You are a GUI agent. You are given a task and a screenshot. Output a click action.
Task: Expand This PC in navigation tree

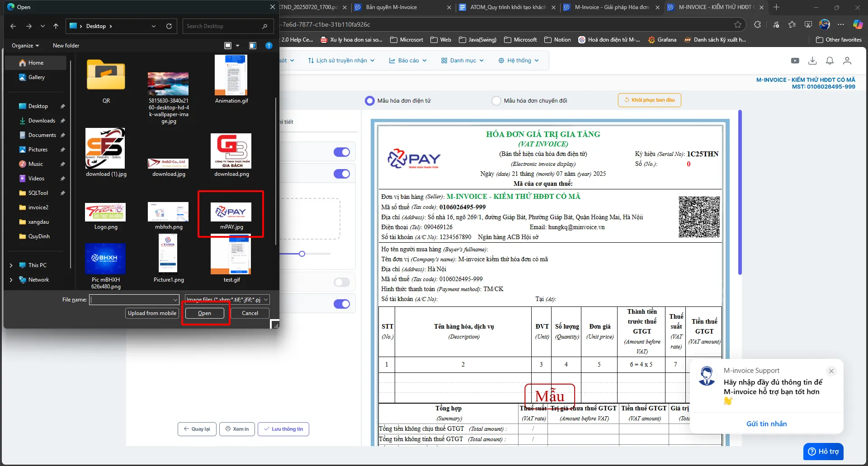(x=11, y=265)
